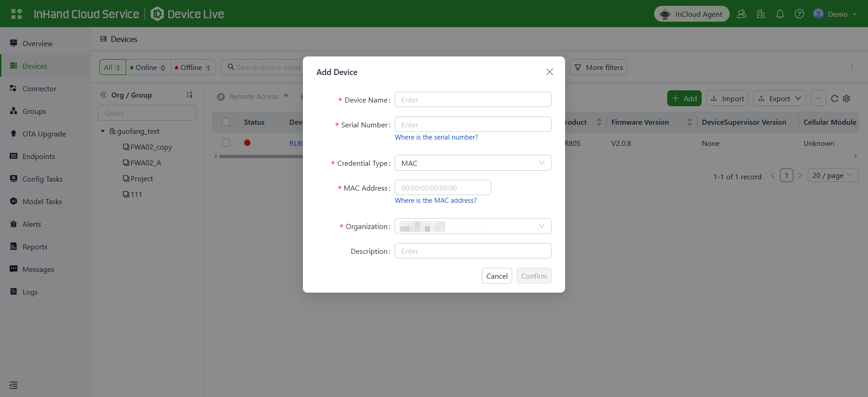Image resolution: width=868 pixels, height=397 pixels.
Task: Click the help question mark icon
Action: [x=799, y=14]
